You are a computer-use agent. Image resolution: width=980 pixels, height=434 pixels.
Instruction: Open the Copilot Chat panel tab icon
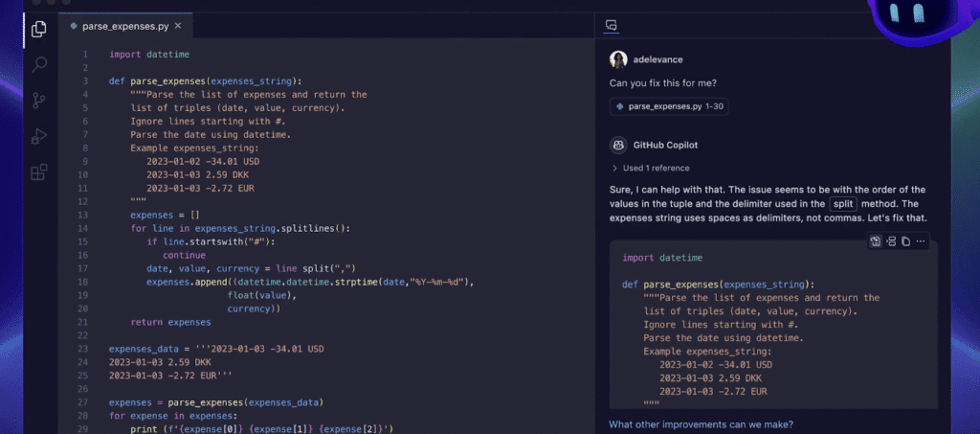coord(612,26)
